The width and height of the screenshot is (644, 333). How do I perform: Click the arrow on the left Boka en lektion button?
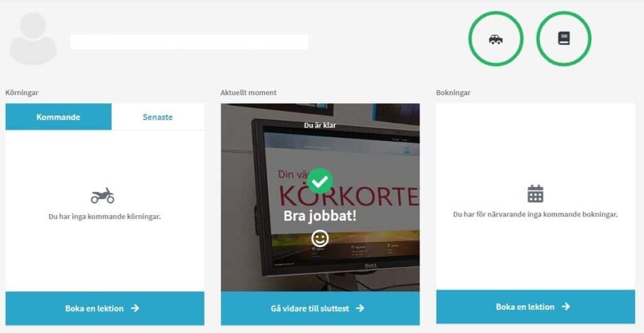(135, 308)
